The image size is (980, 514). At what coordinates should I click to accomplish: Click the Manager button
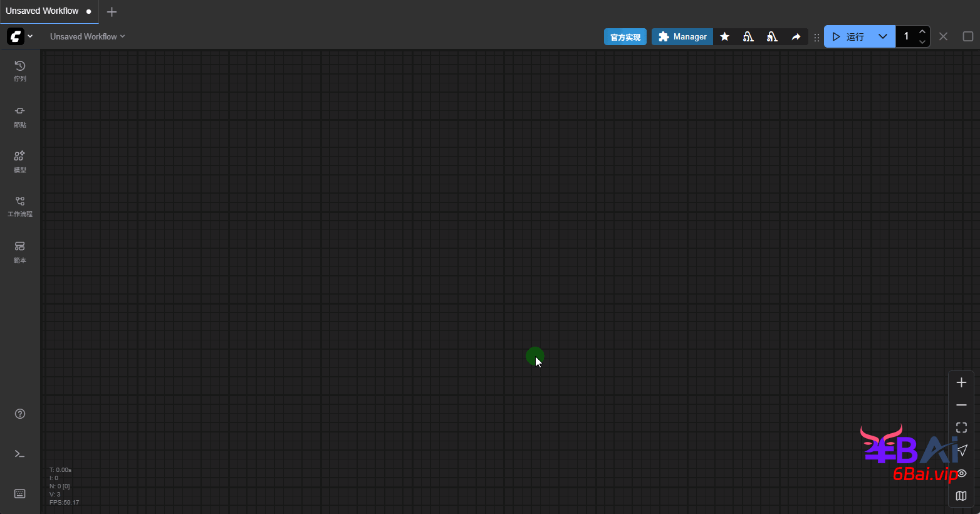(x=682, y=37)
